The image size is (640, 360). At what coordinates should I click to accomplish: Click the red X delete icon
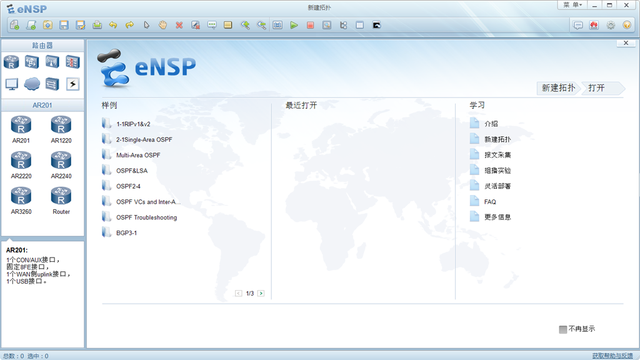coord(179,25)
